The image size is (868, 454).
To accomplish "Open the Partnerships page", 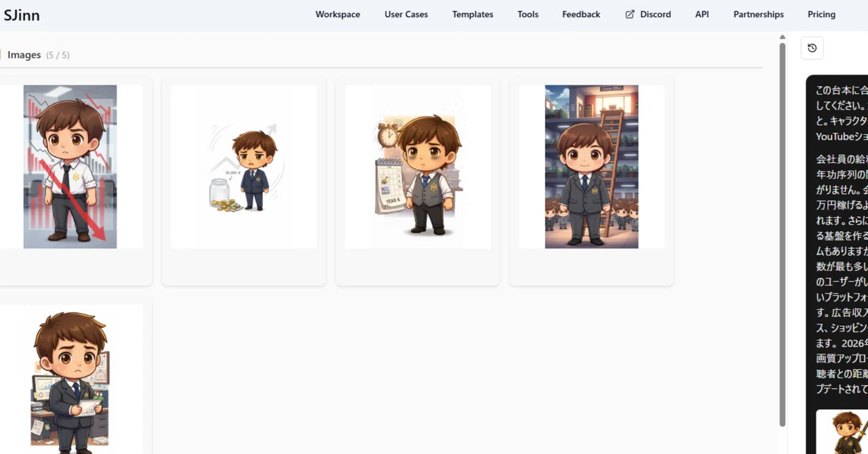I will (x=758, y=14).
